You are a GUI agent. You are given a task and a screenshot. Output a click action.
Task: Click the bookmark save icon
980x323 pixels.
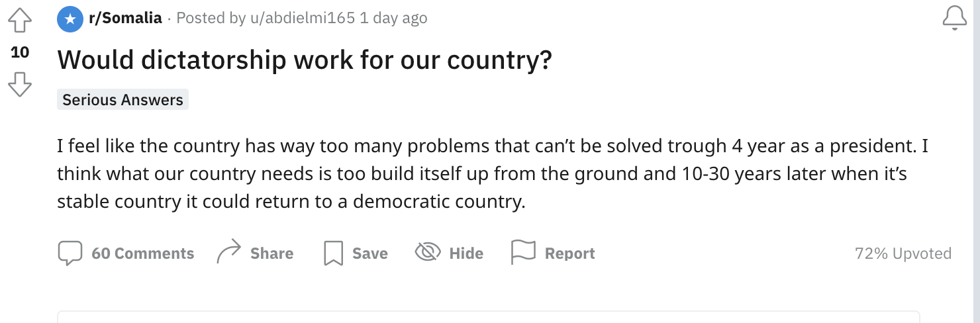point(333,254)
